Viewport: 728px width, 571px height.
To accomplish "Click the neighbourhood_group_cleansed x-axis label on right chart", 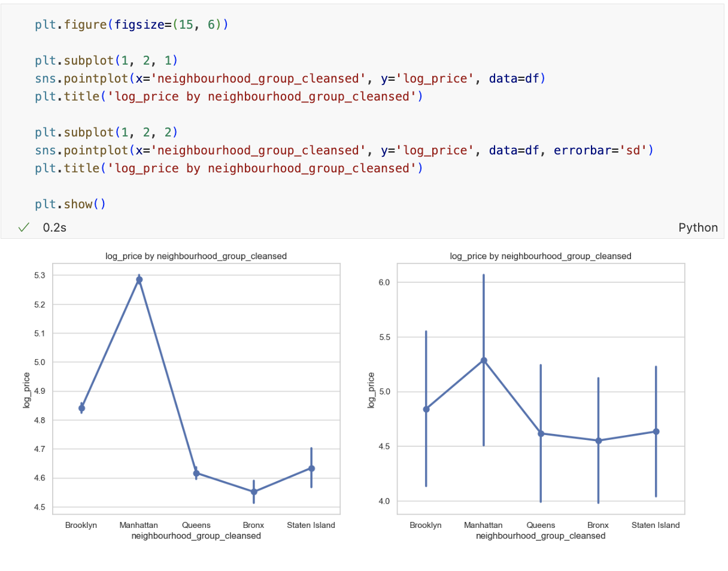I will pyautogui.click(x=541, y=536).
